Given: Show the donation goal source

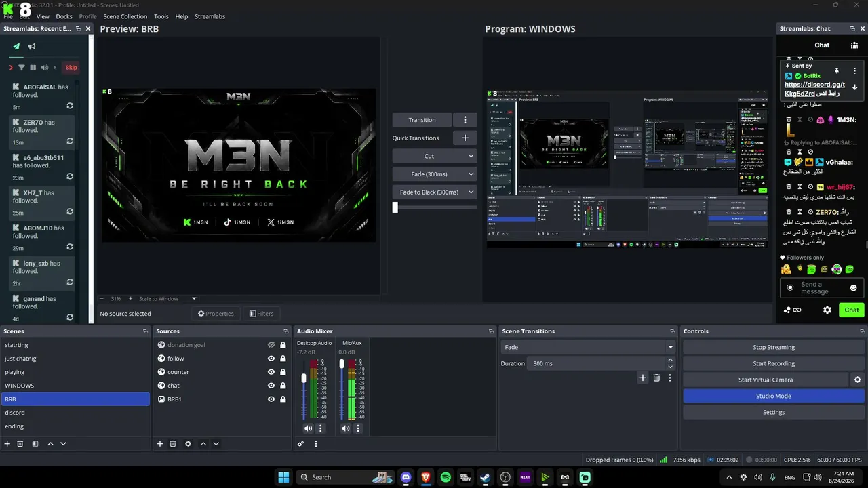Looking at the screenshot, I should 271,345.
